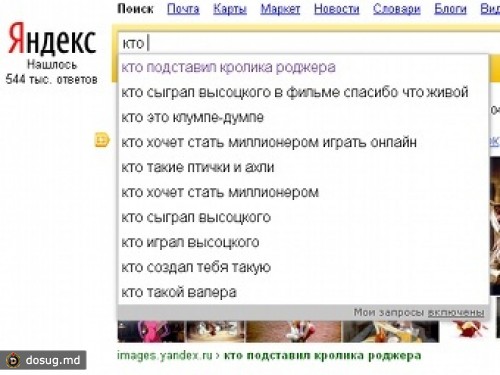The height and width of the screenshot is (375, 500).
Task: Select suggestion 'кто создал тебя такую'
Action: [x=303, y=267]
